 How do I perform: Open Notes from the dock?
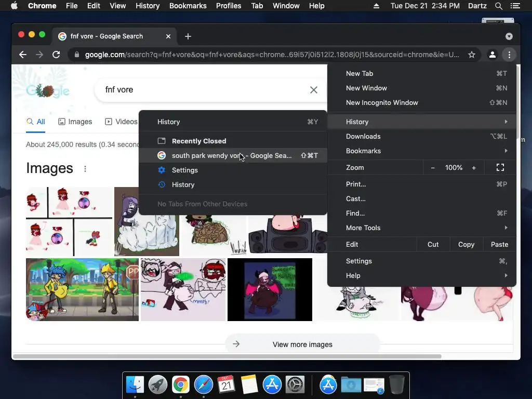click(249, 385)
